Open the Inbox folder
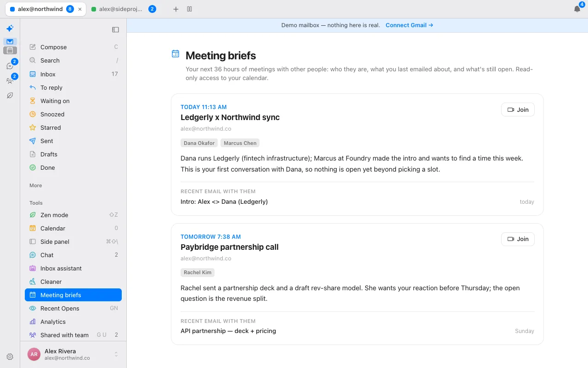This screenshot has height=368, width=588. point(73,74)
